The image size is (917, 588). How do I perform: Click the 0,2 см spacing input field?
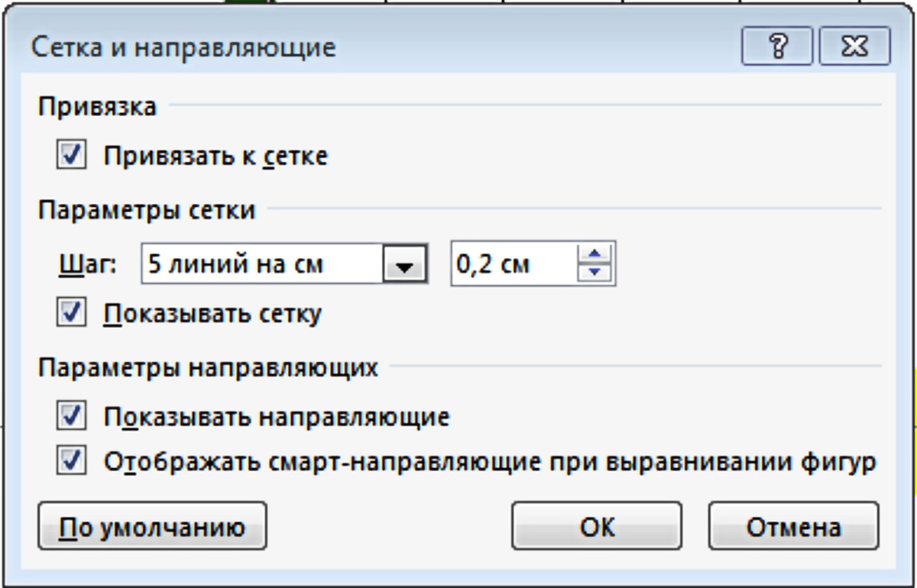(x=512, y=266)
